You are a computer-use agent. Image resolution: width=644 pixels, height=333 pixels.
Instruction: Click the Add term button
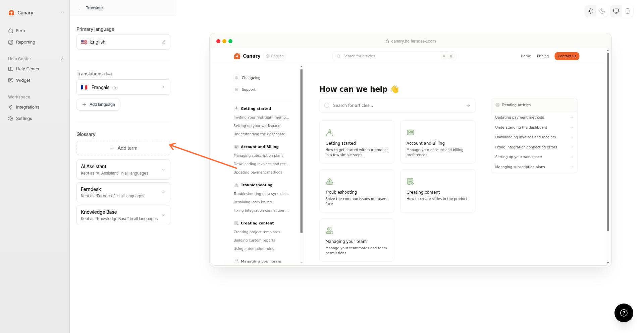point(123,148)
